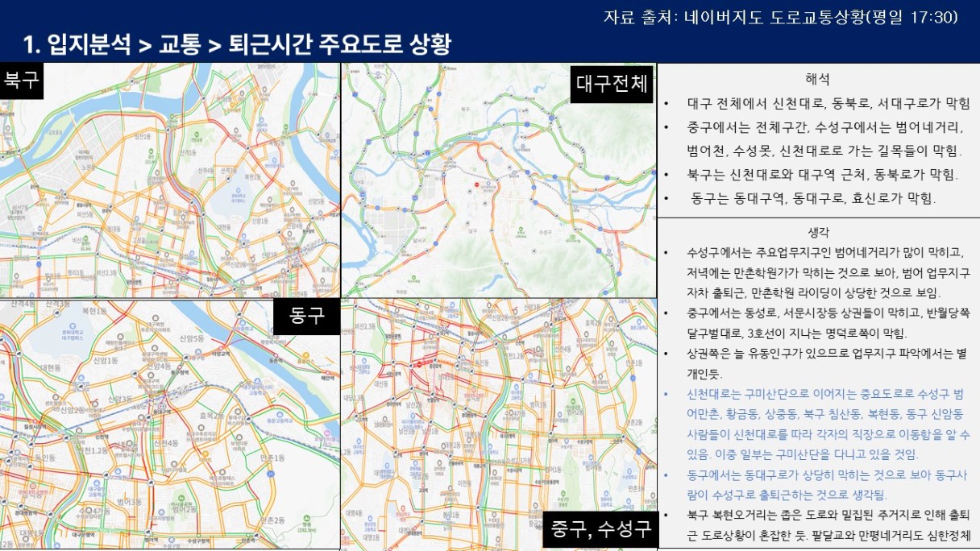Click 효목2동 label on 동구 map
The height and width of the screenshot is (551, 980).
(x=211, y=416)
